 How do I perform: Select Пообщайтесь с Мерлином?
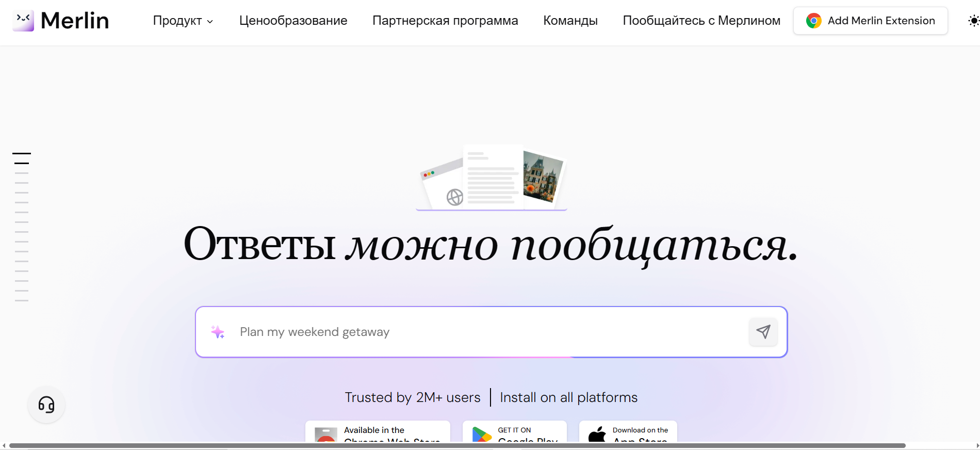[x=701, y=21]
